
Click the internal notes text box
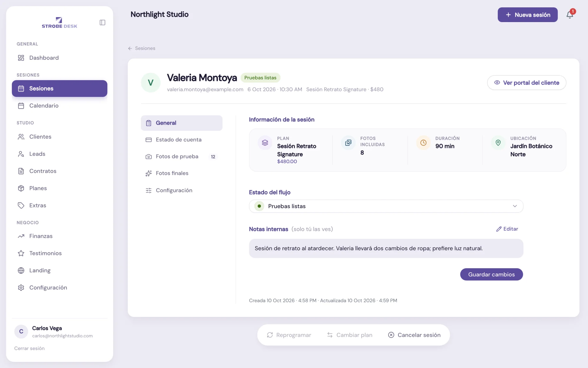click(x=386, y=248)
